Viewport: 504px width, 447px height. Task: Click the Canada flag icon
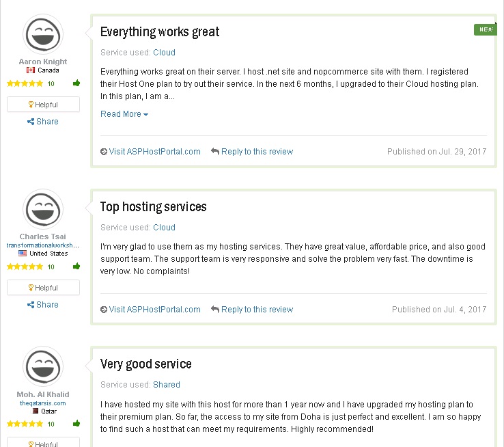coord(31,70)
